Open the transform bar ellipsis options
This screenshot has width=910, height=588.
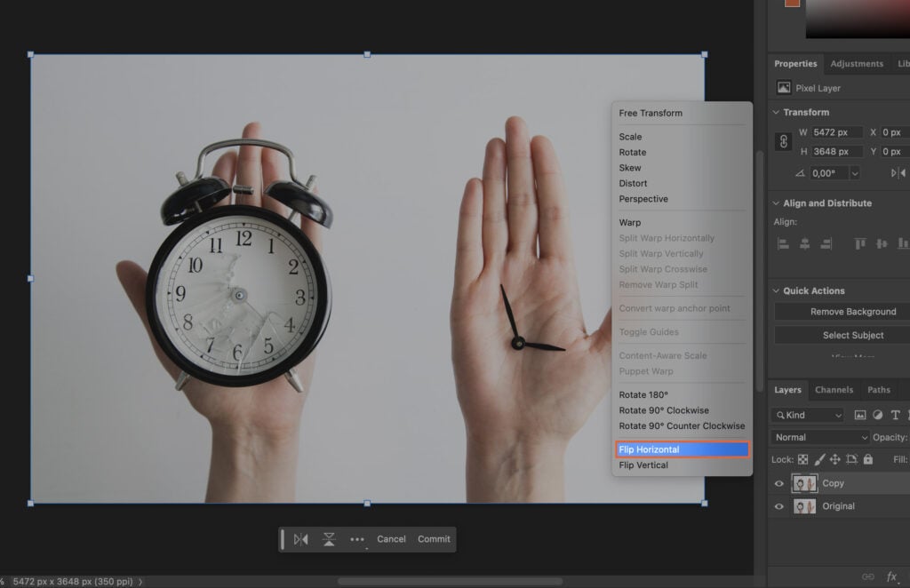[x=358, y=539]
